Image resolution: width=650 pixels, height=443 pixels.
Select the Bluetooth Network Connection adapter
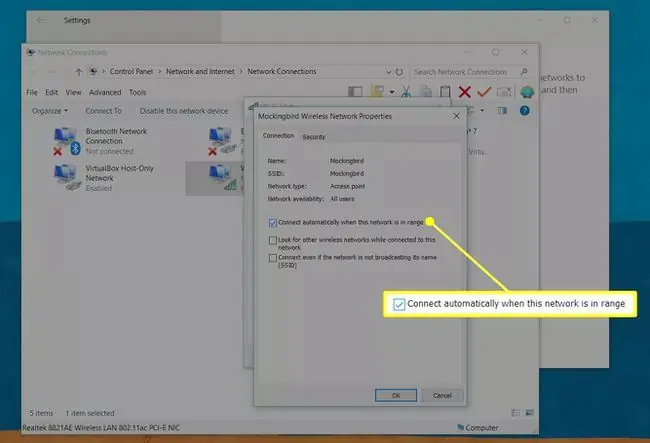102,141
